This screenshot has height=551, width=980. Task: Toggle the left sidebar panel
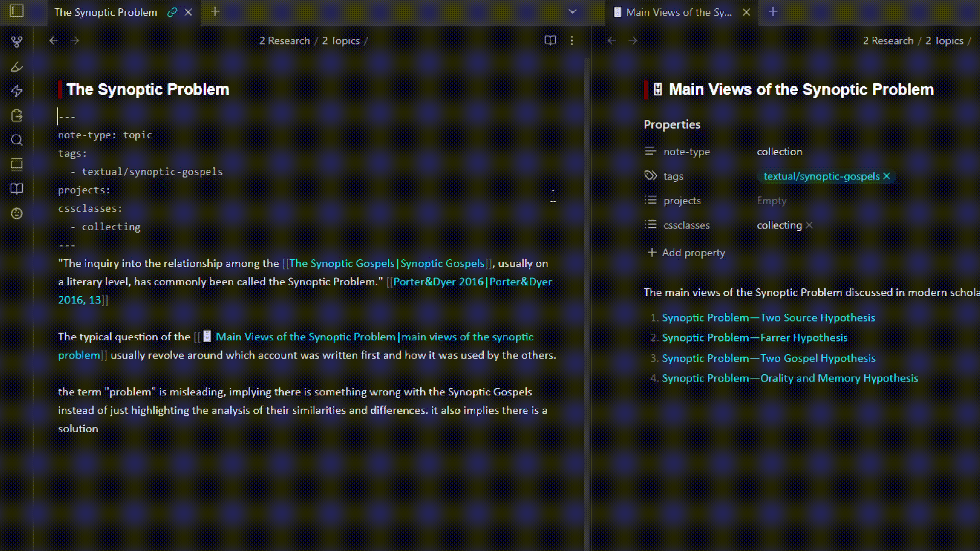(x=17, y=11)
